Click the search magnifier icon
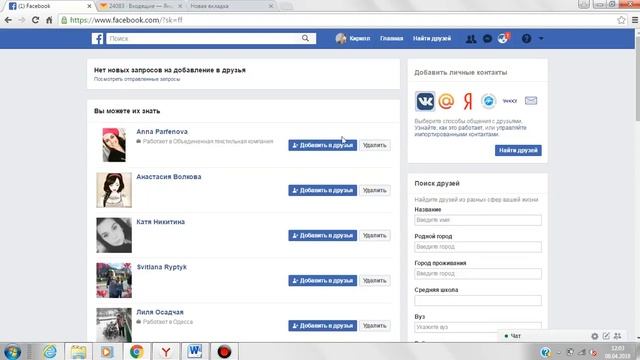This screenshot has width=640, height=360. tap(305, 38)
